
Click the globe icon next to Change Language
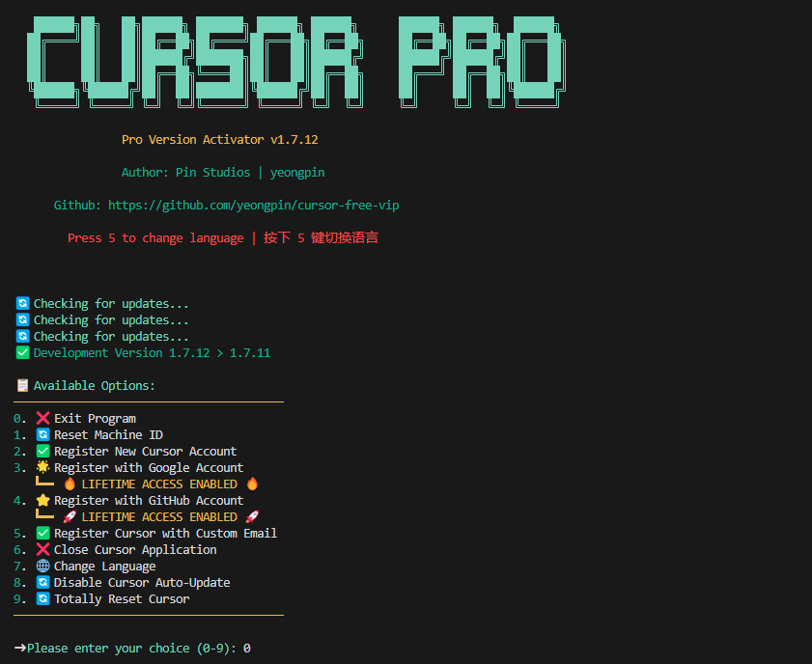[x=42, y=567]
